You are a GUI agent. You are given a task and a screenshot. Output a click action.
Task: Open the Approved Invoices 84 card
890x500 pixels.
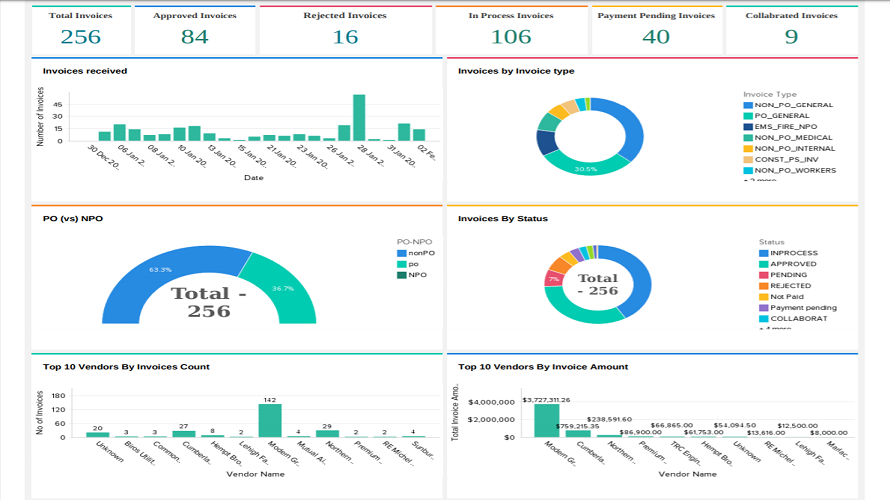click(195, 30)
